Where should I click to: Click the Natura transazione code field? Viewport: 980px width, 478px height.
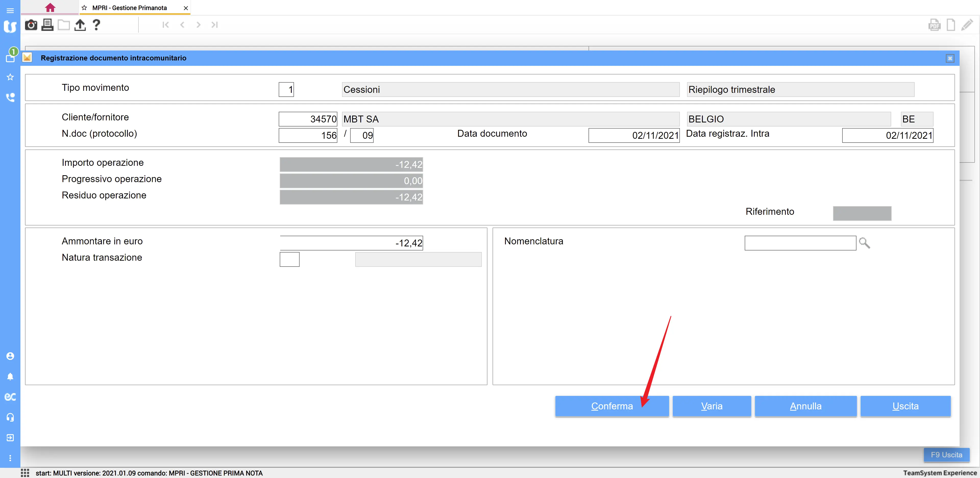[289, 259]
